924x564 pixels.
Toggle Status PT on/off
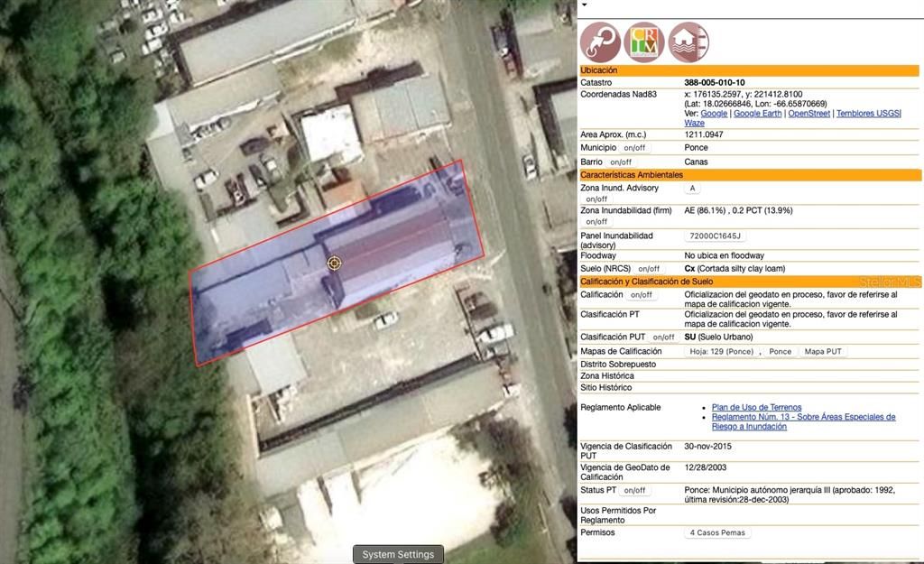click(x=634, y=491)
